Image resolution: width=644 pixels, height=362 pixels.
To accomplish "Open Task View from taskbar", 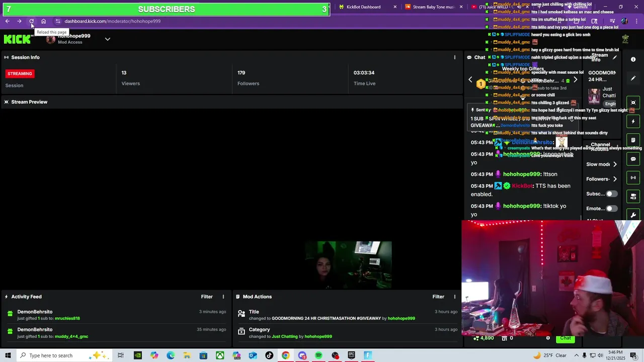I will point(121,355).
